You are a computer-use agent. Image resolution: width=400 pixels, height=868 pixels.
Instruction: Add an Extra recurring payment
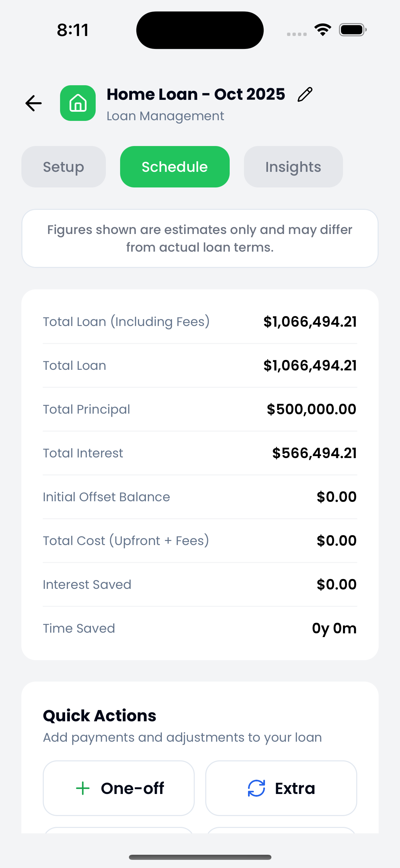[x=281, y=788]
